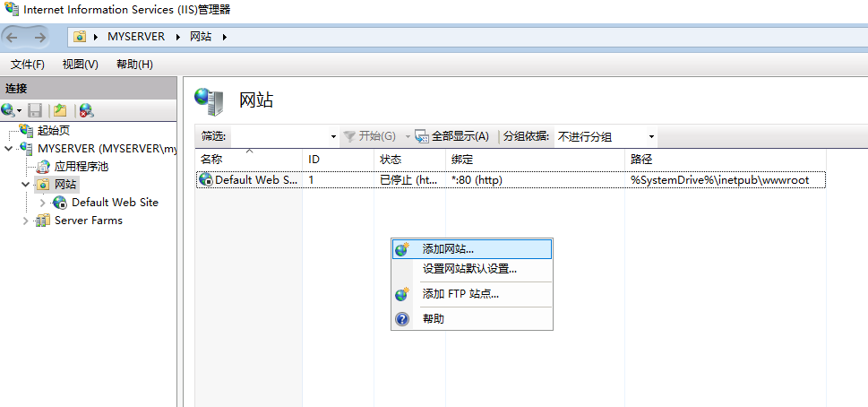This screenshot has width=868, height=407.
Task: Choose 添加网站 from the context menu
Action: tap(448, 249)
